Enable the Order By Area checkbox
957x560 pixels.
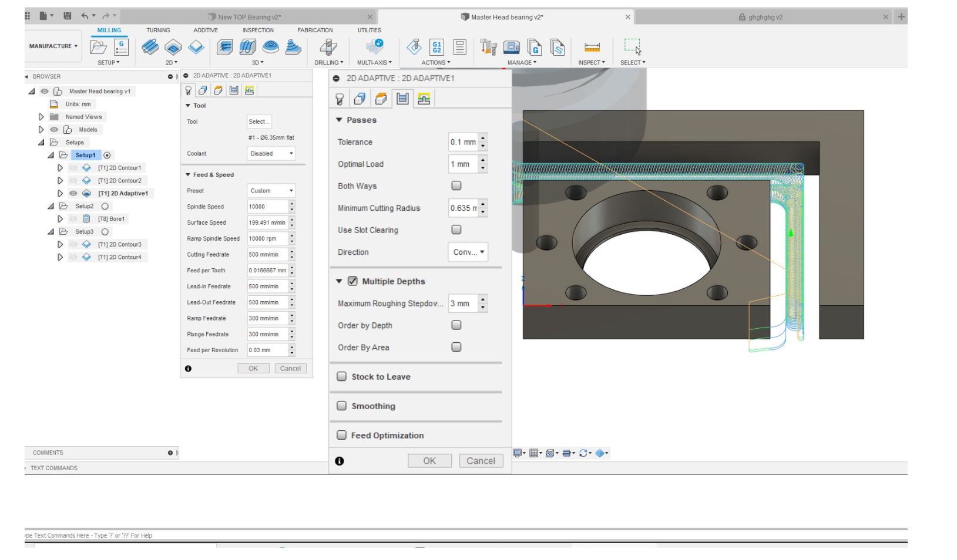(456, 347)
